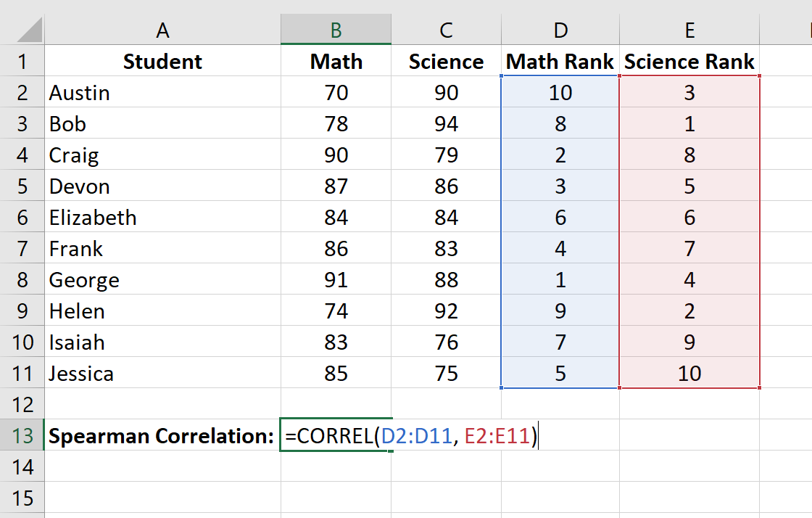The width and height of the screenshot is (812, 518).
Task: Click the Science Rank header cell
Action: pos(689,61)
